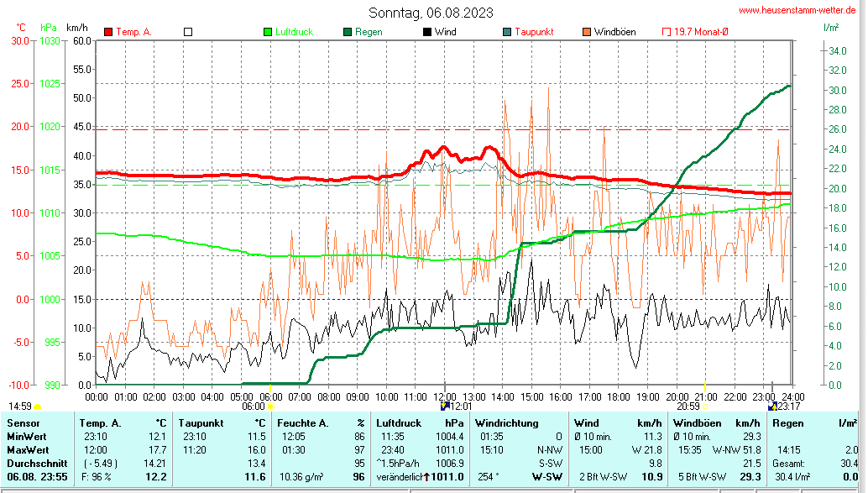Click the moon icon at 12:01
This screenshot has width=868, height=493.
pos(445,406)
